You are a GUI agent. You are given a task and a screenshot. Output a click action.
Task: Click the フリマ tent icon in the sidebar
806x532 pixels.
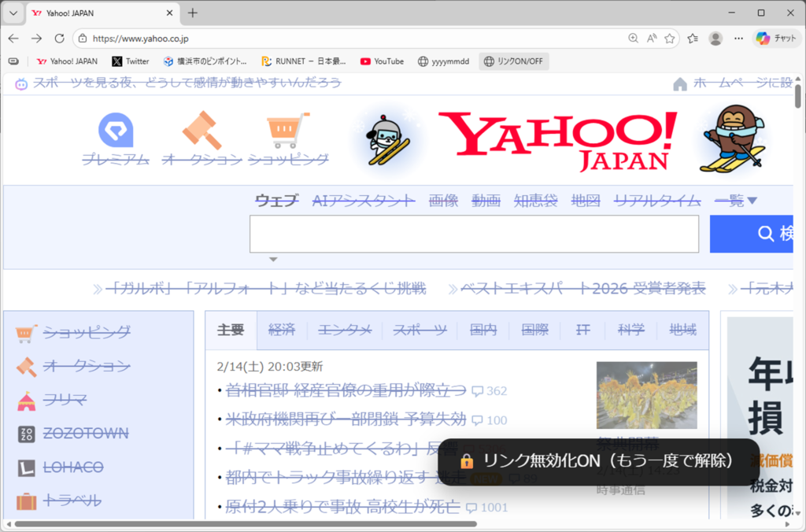[x=26, y=401]
